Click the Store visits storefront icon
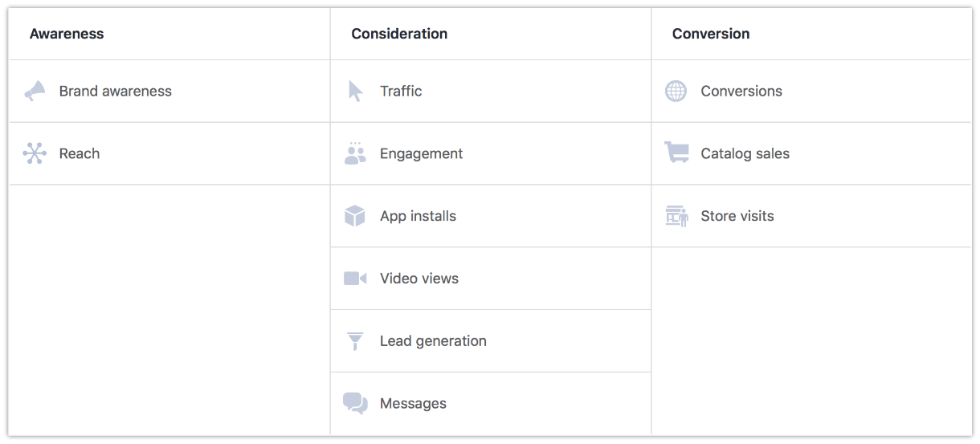The height and width of the screenshot is (444, 980). pyautogui.click(x=676, y=216)
